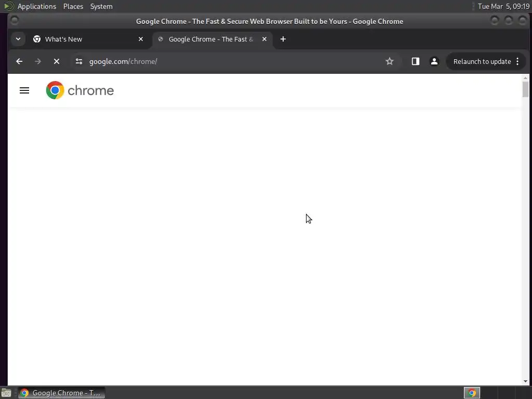Click the Chrome workspace switcher thumbnail
The width and height of the screenshot is (532, 399).
click(x=472, y=393)
